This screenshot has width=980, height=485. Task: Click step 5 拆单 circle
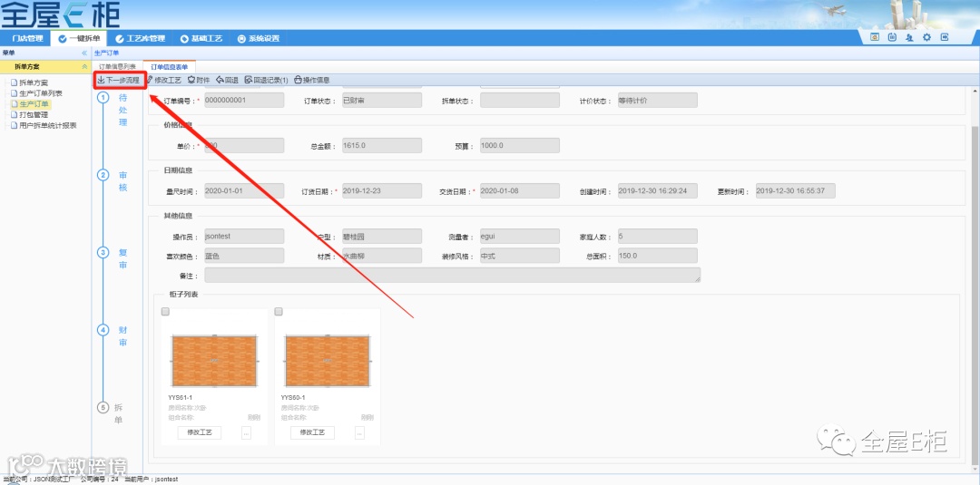point(103,408)
